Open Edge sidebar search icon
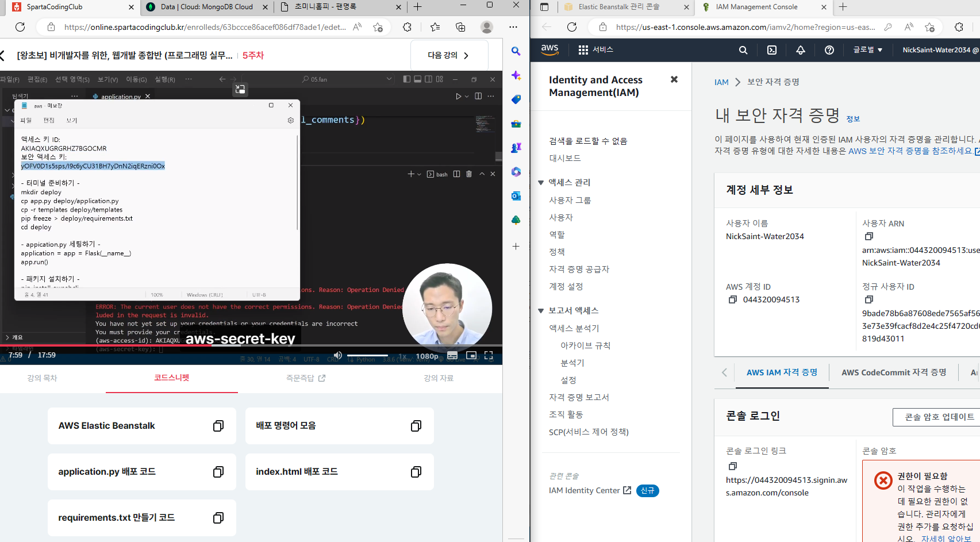The height and width of the screenshot is (542, 980). click(516, 51)
